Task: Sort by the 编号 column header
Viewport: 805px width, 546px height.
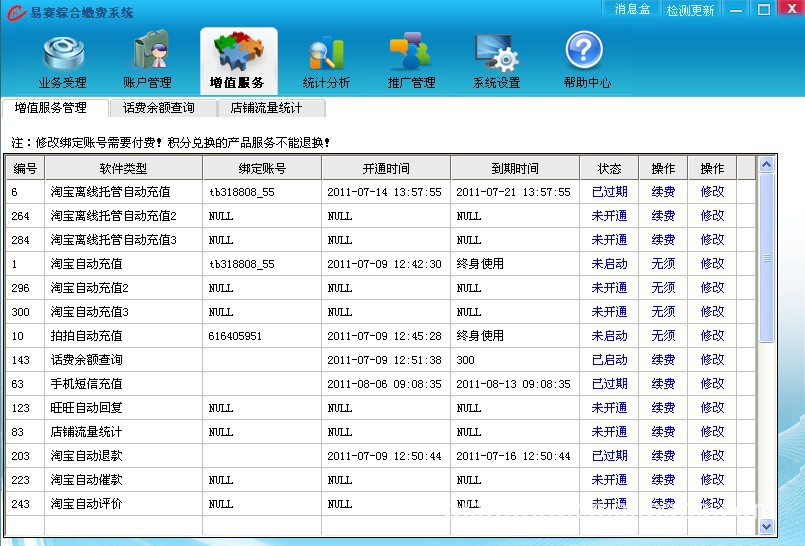Action: click(25, 168)
